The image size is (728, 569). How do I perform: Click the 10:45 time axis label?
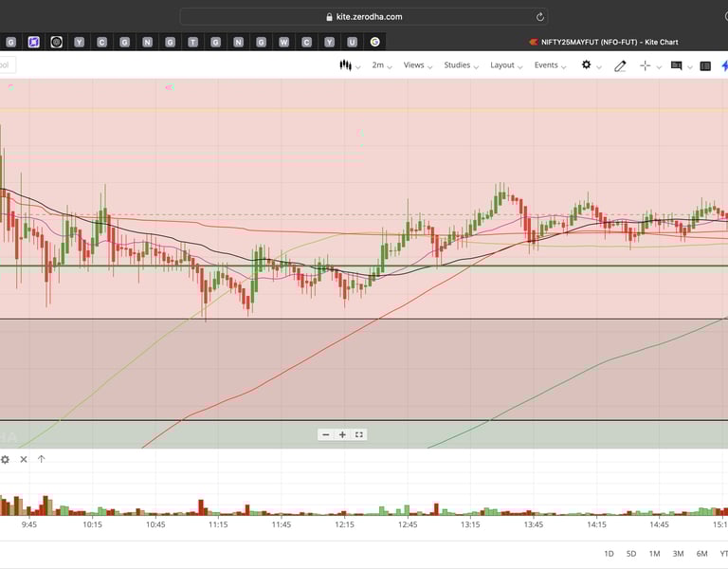[155, 524]
